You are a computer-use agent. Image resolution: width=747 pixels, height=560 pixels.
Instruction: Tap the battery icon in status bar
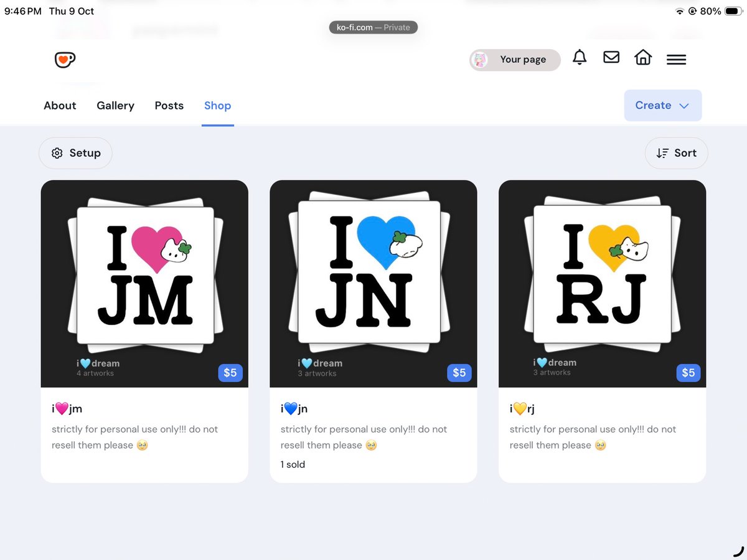(733, 11)
